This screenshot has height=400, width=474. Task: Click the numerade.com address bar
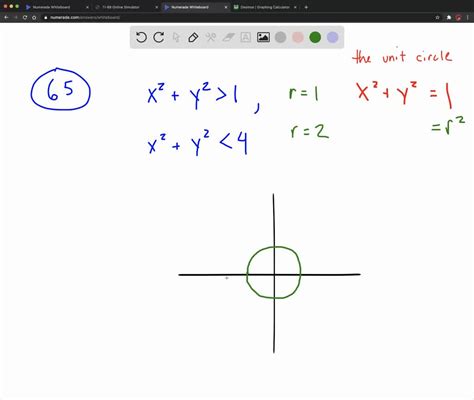point(240,17)
